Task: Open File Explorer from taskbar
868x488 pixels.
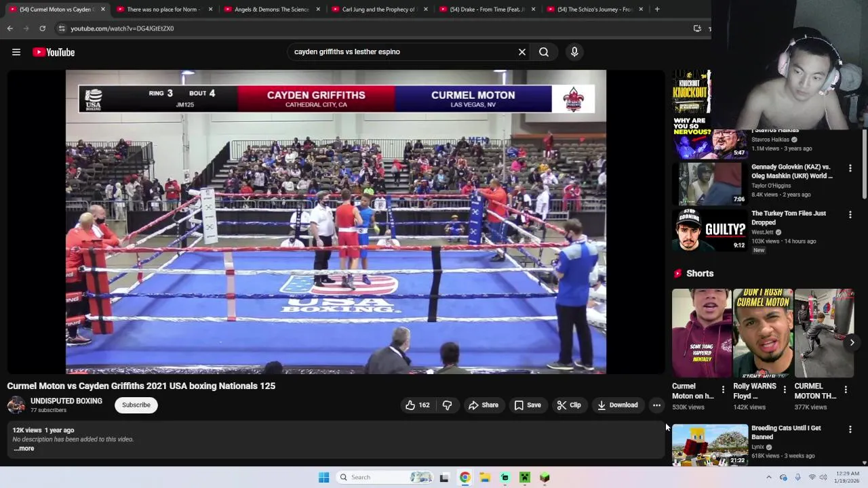Action: pos(485,477)
